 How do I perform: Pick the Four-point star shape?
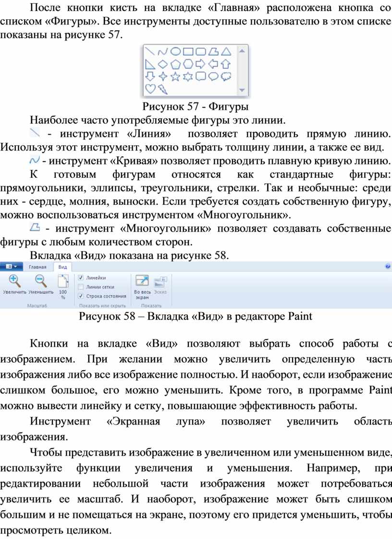tap(162, 76)
